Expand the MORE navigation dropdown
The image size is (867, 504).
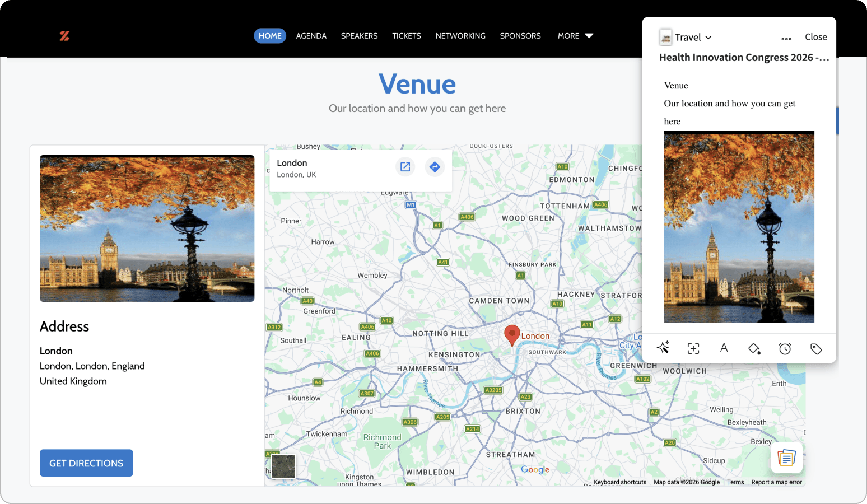pos(575,36)
